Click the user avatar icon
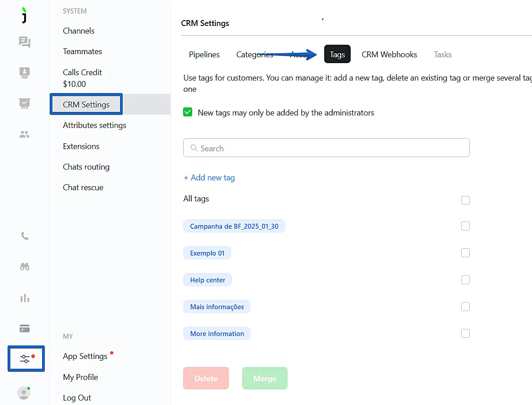The image size is (532, 405). (24, 393)
